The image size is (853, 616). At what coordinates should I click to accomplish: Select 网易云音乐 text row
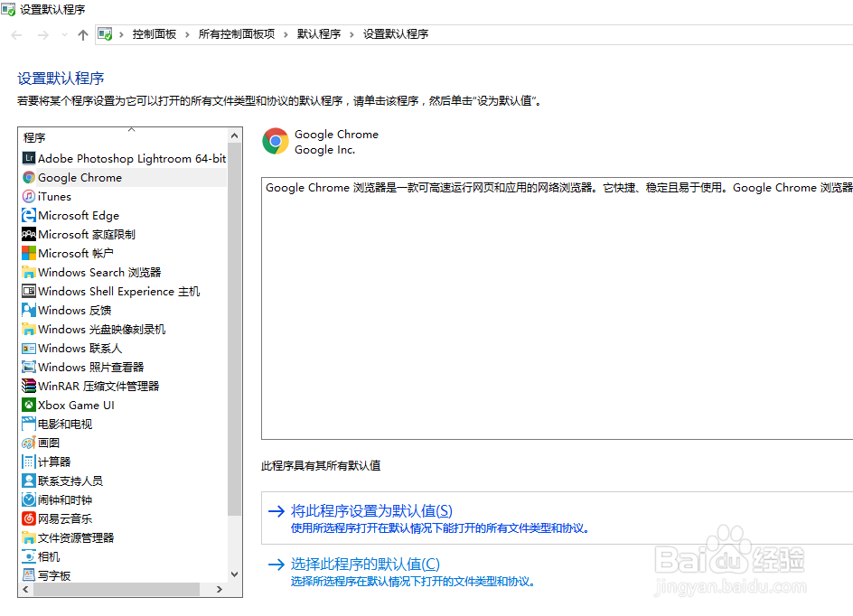tap(65, 518)
